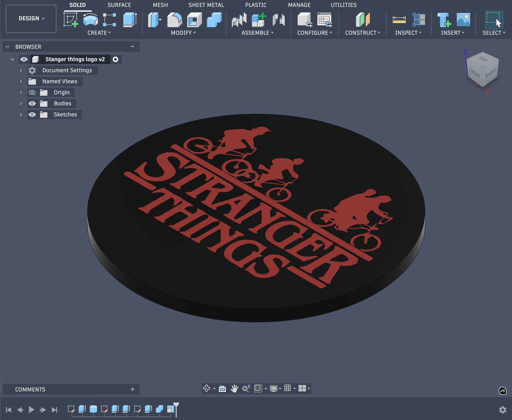
Task: Open the SHEET METAL tab
Action: click(206, 5)
